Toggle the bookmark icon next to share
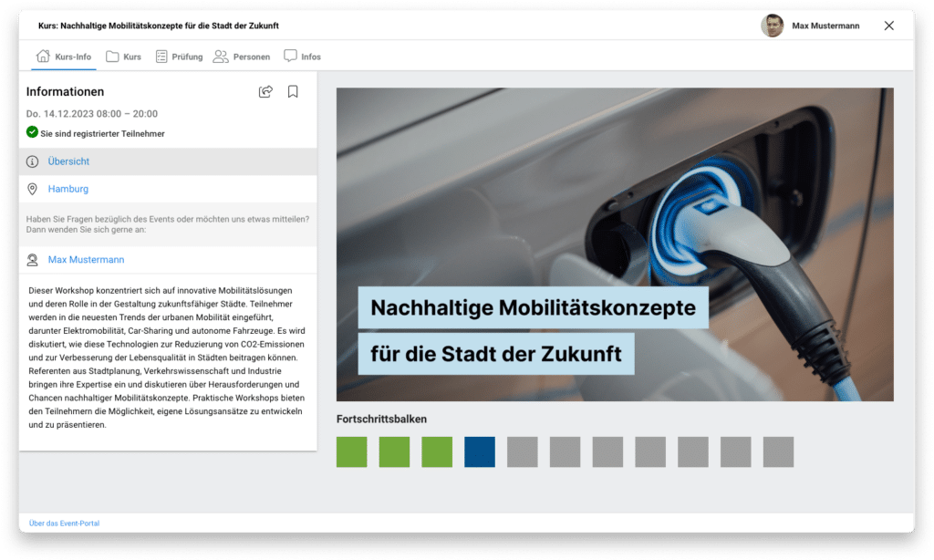934x560 pixels. pyautogui.click(x=293, y=91)
